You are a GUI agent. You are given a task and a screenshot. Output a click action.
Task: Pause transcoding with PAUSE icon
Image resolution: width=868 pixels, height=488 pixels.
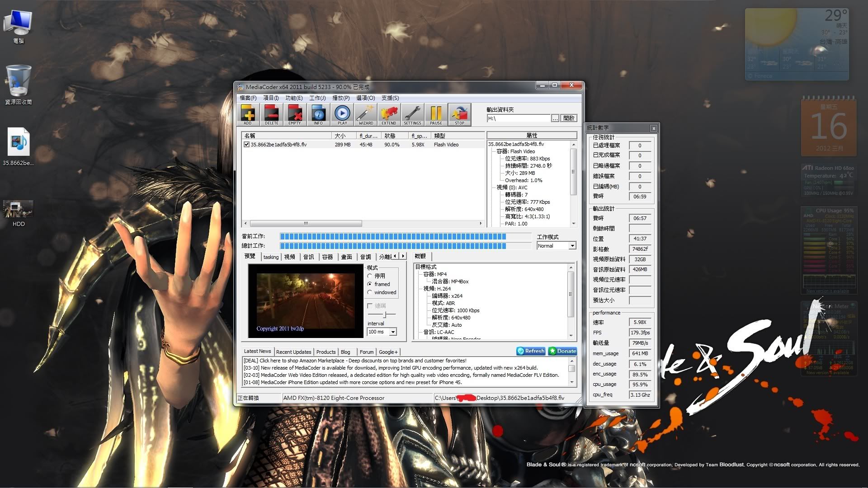[436, 114]
